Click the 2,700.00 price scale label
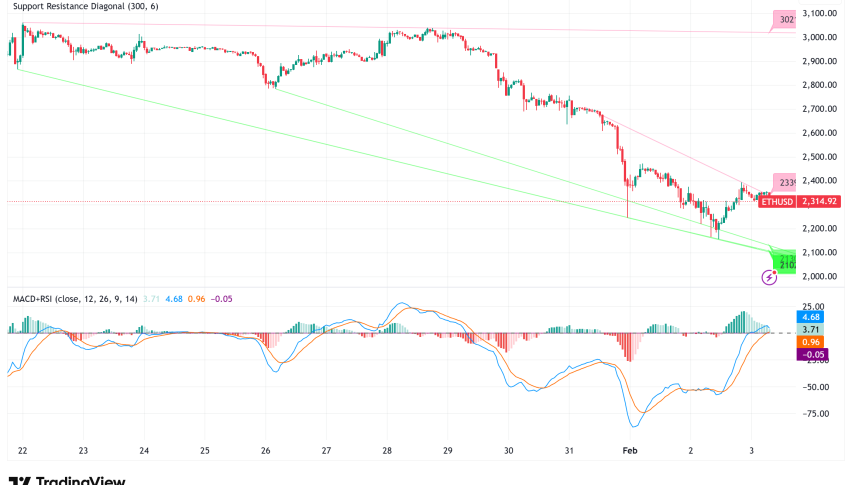 (820, 109)
